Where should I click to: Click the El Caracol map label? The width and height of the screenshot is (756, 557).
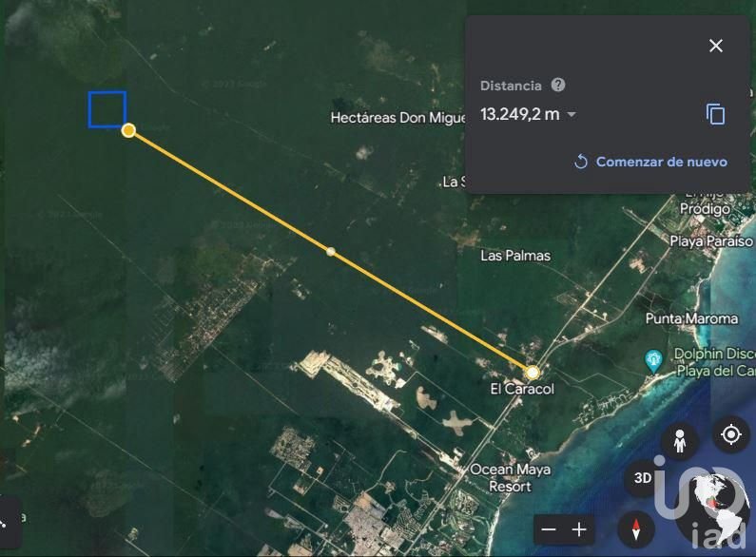(522, 389)
